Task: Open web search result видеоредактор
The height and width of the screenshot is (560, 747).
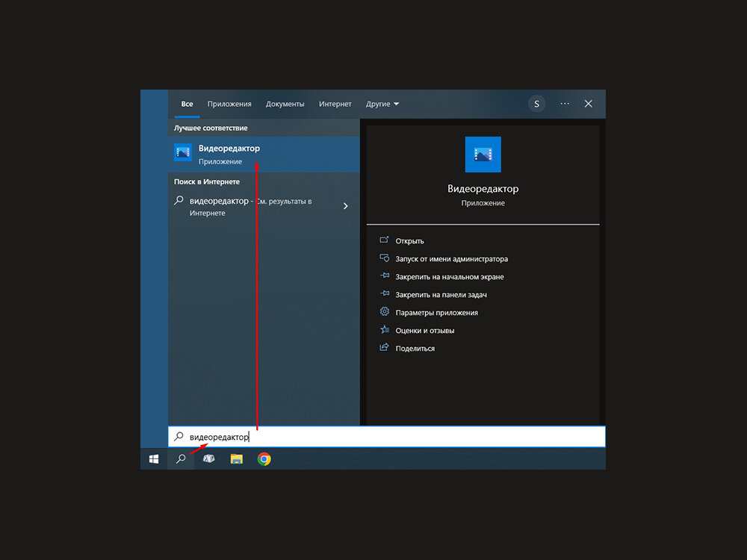Action: [x=264, y=207]
